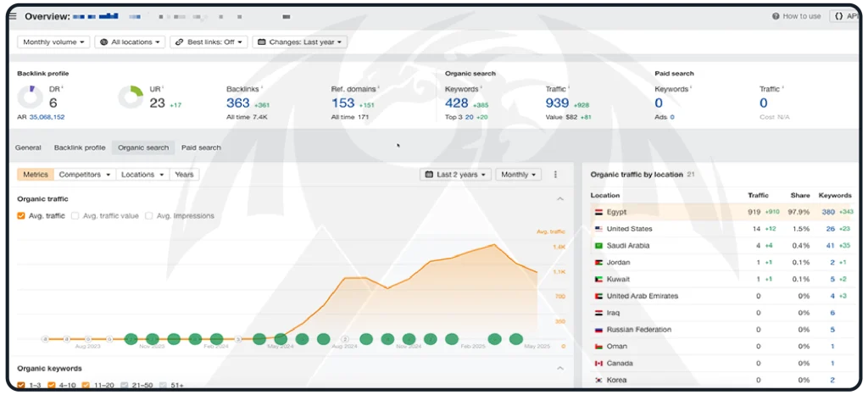This screenshot has width=868, height=395.
Task: Click the Saudi Arabia flag icon
Action: (598, 246)
